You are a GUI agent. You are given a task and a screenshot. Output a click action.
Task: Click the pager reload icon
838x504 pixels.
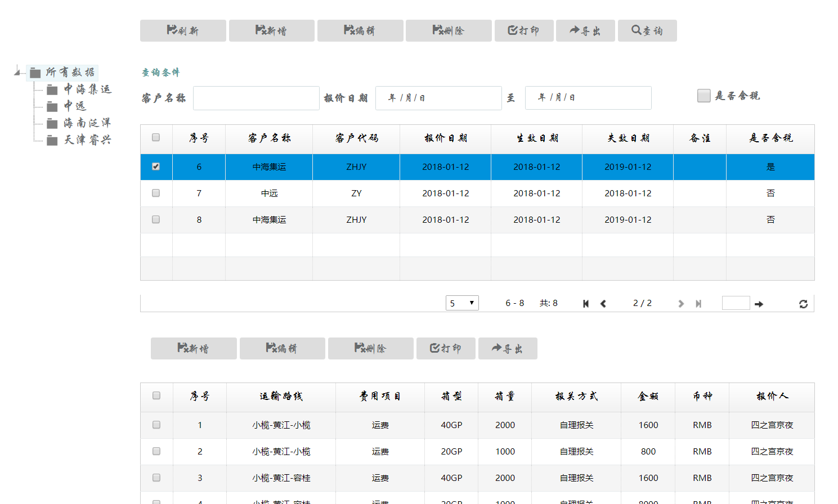[x=803, y=304]
